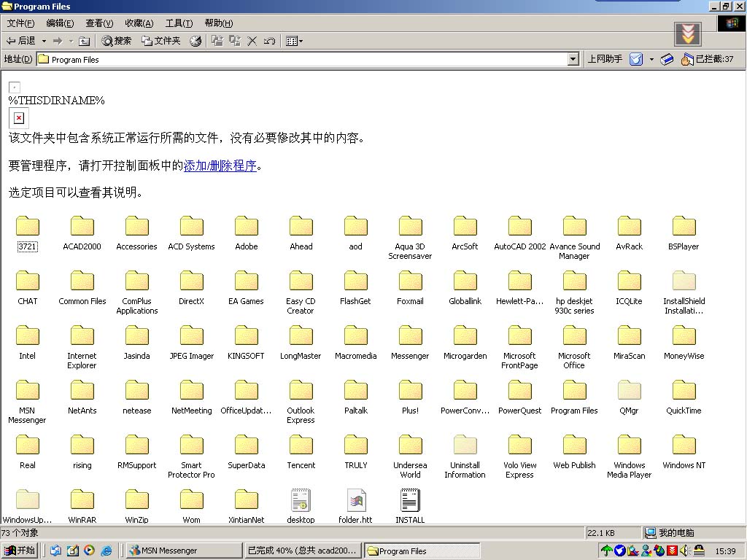Select the InstallShield Installation folder
This screenshot has height=560, width=747.
tap(684, 293)
